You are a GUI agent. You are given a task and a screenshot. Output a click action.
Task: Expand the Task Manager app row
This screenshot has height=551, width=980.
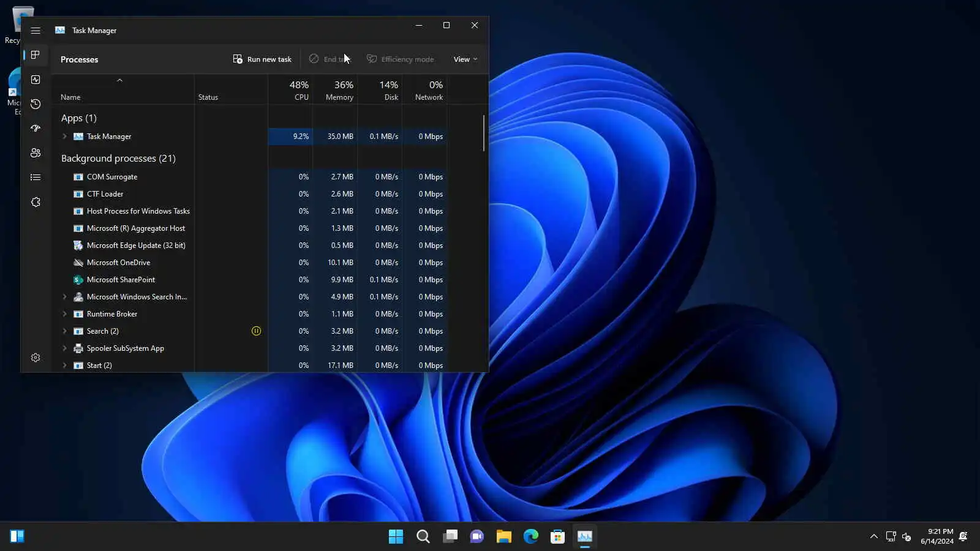[x=64, y=137]
